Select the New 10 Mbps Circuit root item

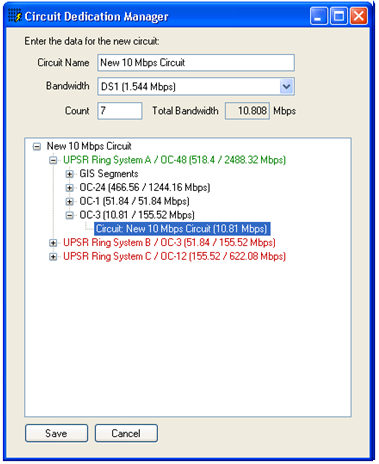coord(89,146)
